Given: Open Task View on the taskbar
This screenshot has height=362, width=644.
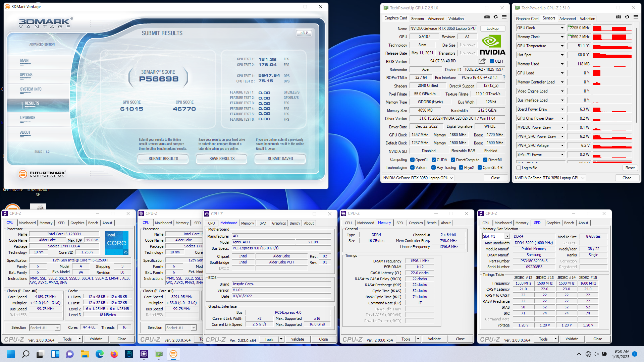Looking at the screenshot, I should click(41, 354).
